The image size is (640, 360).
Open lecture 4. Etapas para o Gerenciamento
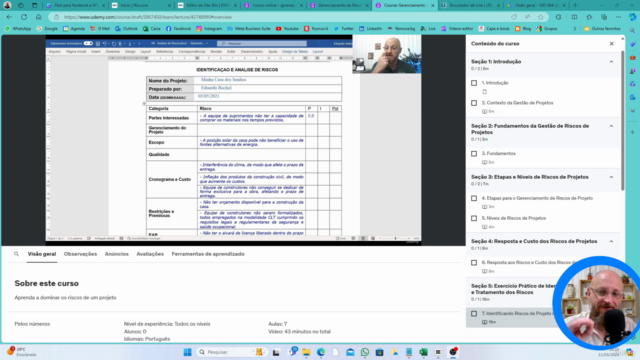(537, 198)
